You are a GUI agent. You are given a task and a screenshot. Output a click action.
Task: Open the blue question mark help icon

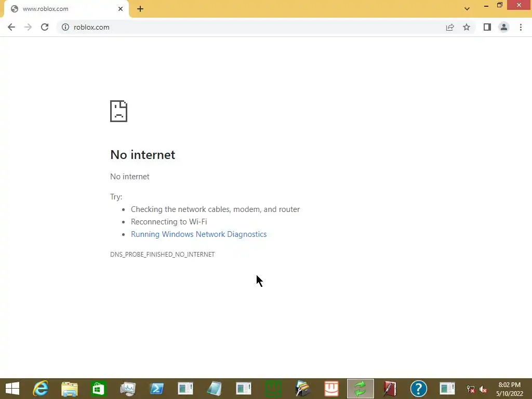pos(418,389)
